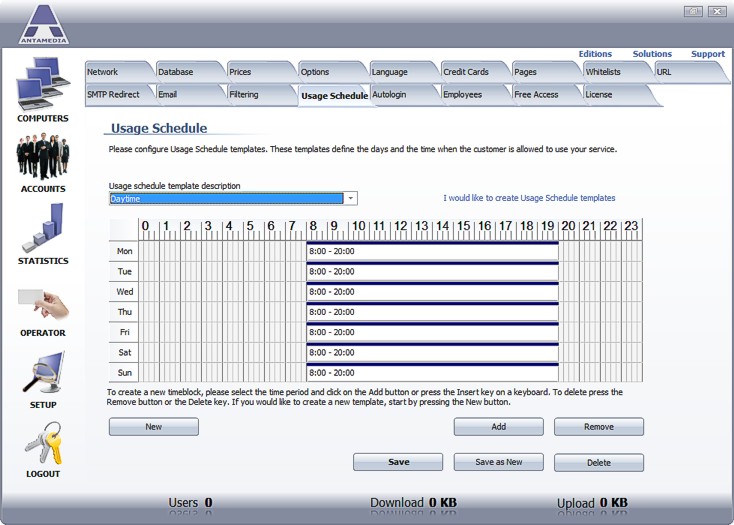Viewport: 734px width, 525px height.
Task: Open the Statistics chart icon
Action: (42, 228)
